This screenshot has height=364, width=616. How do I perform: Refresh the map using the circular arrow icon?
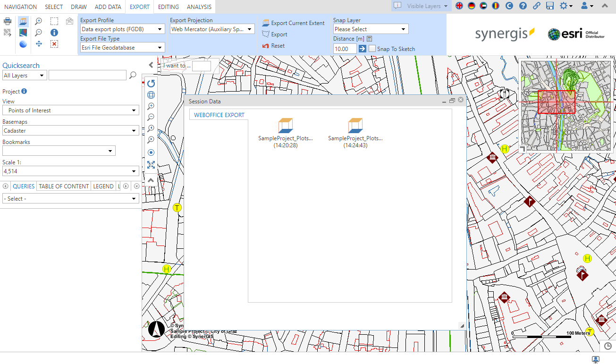click(151, 83)
